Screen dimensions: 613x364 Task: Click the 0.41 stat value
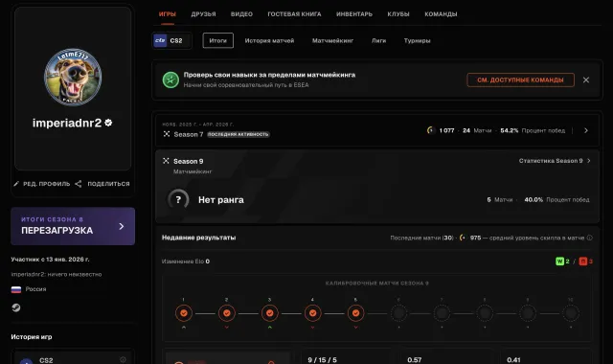(x=513, y=360)
